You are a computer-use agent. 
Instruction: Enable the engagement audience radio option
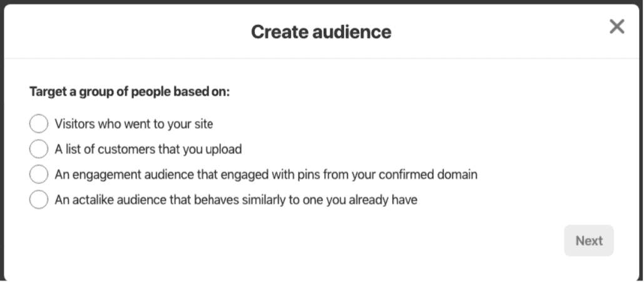[39, 174]
